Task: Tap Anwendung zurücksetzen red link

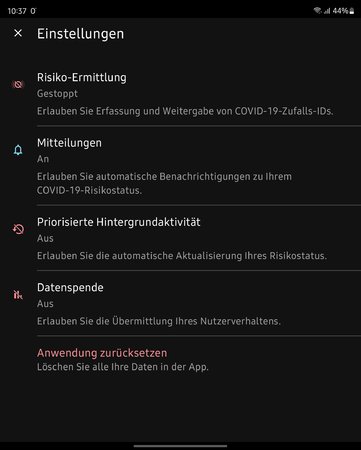Action: pyautogui.click(x=102, y=353)
